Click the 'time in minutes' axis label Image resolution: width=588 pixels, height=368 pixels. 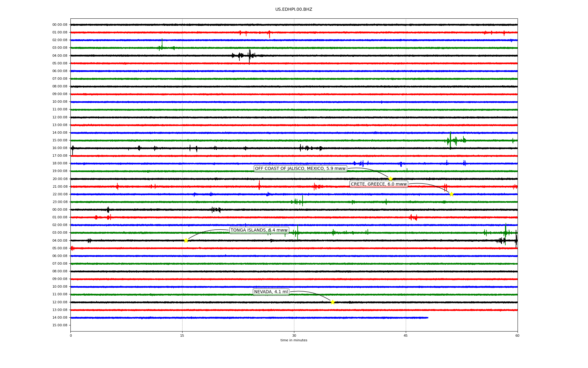click(x=294, y=340)
